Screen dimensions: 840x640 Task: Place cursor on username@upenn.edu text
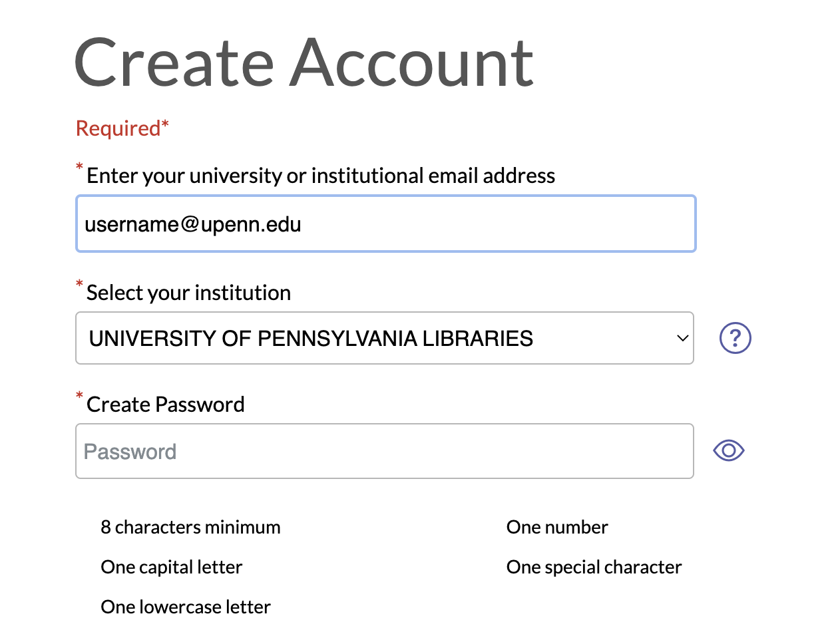point(193,224)
